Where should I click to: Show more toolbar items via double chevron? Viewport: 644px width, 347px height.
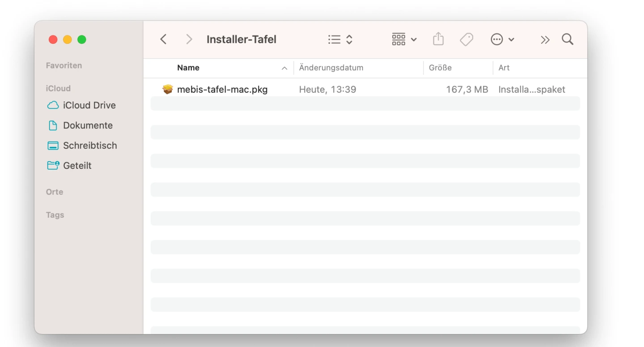coord(545,40)
